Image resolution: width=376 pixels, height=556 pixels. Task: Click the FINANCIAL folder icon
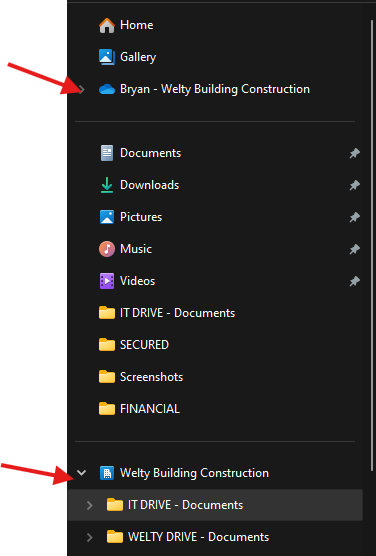click(x=107, y=408)
